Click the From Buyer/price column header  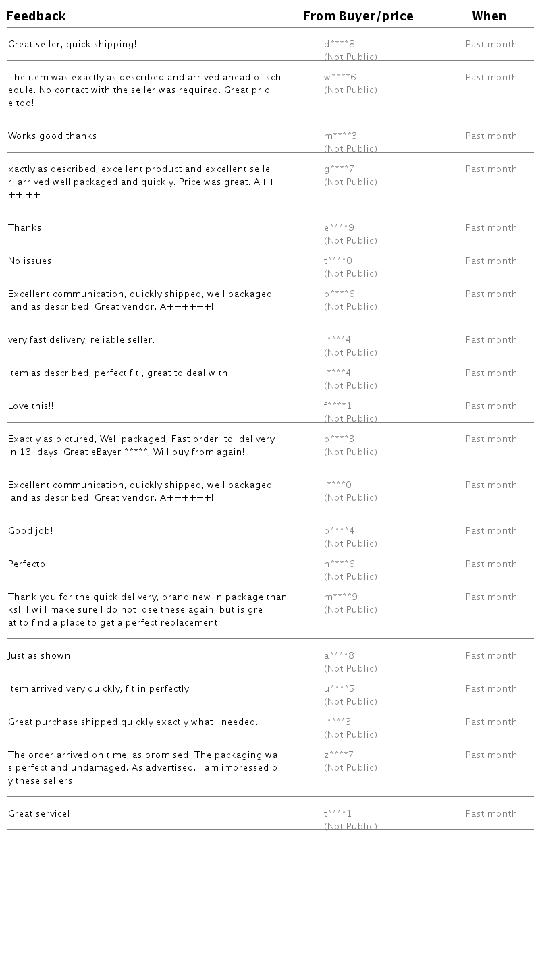[x=358, y=16]
